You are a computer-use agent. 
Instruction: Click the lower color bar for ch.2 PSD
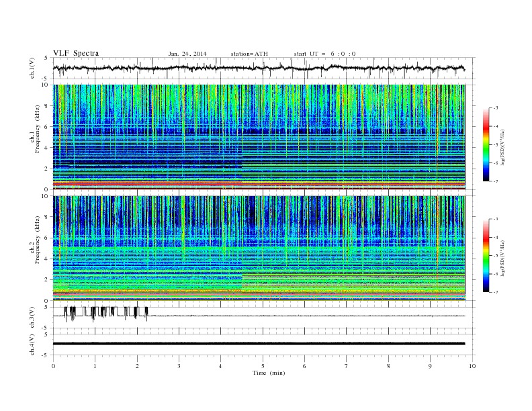click(x=486, y=256)
